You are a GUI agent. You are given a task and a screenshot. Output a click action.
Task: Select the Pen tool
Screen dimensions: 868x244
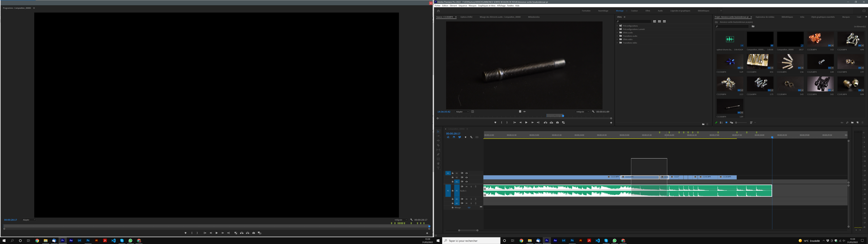pos(438,154)
